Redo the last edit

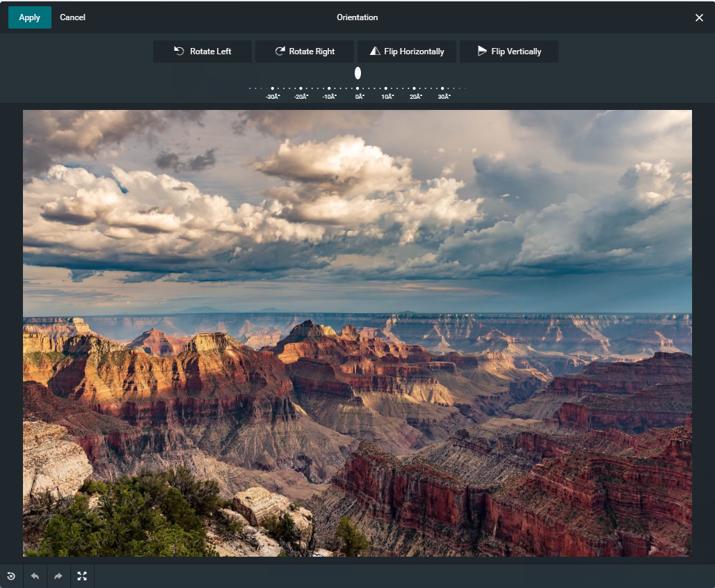(58, 576)
